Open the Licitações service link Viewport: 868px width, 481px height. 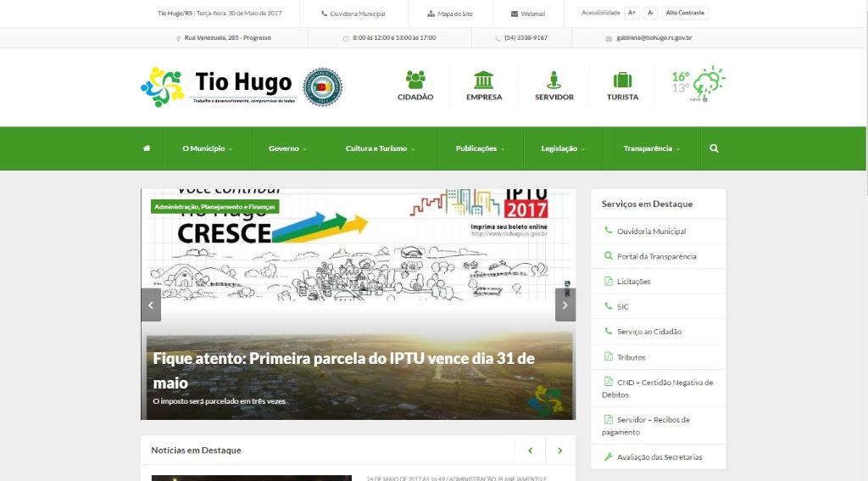tap(633, 282)
